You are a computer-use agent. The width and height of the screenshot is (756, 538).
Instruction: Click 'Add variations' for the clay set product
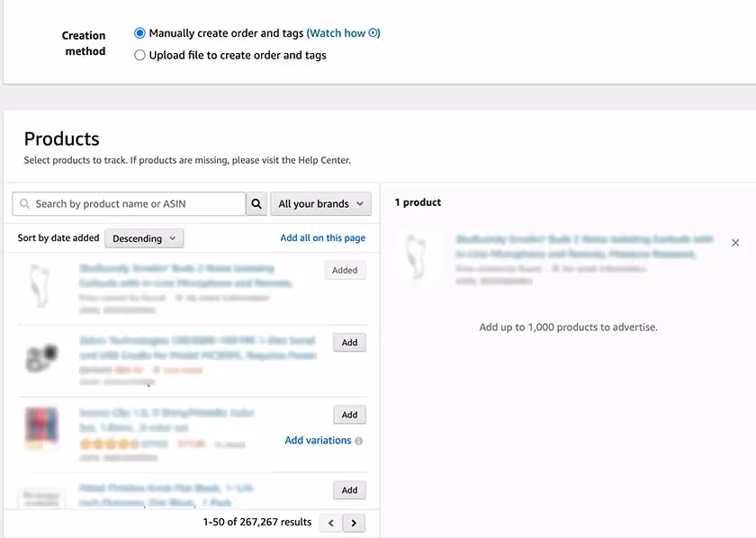tap(317, 441)
